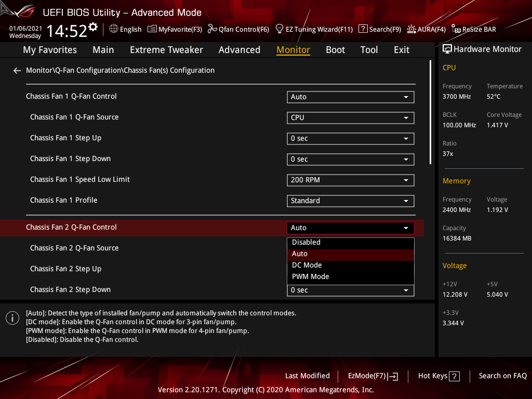Click Chassis Fan 2 Step Down label
The image size is (532, 399).
point(70,290)
